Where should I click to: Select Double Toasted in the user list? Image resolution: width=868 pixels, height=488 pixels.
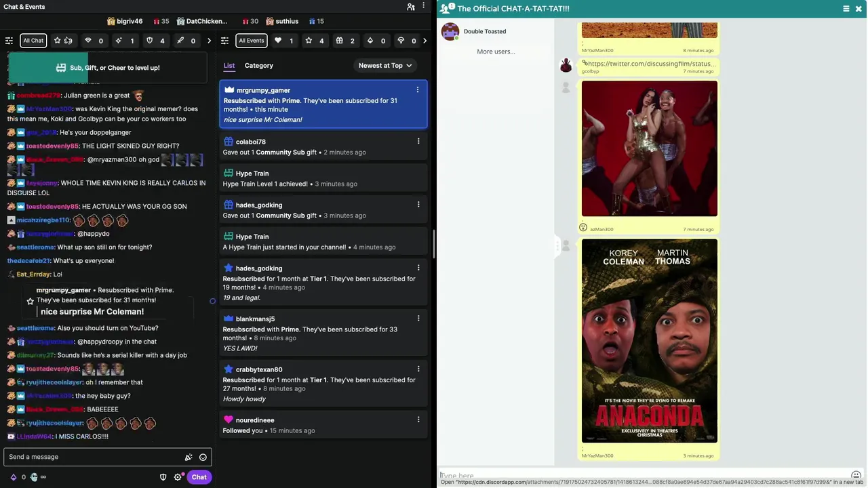(x=496, y=31)
